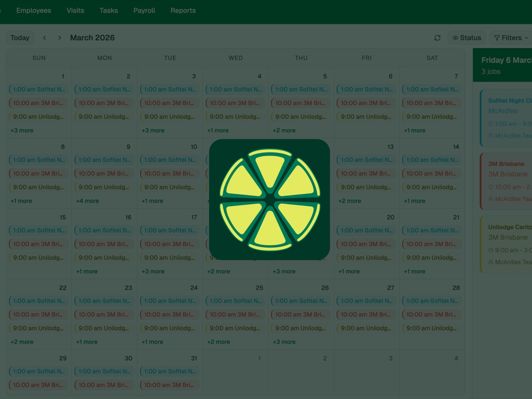The height and width of the screenshot is (399, 532).
Task: Select day 27 in the calendar grid
Action: pyautogui.click(x=390, y=288)
